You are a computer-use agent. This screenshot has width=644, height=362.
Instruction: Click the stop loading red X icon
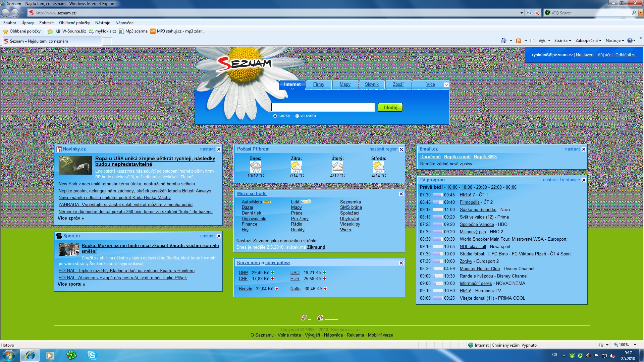(x=537, y=13)
